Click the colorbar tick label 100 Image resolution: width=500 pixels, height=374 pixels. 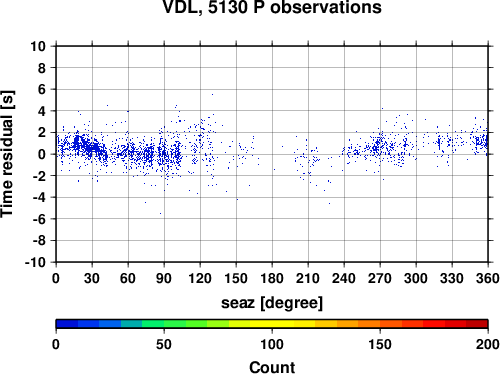[x=272, y=344]
